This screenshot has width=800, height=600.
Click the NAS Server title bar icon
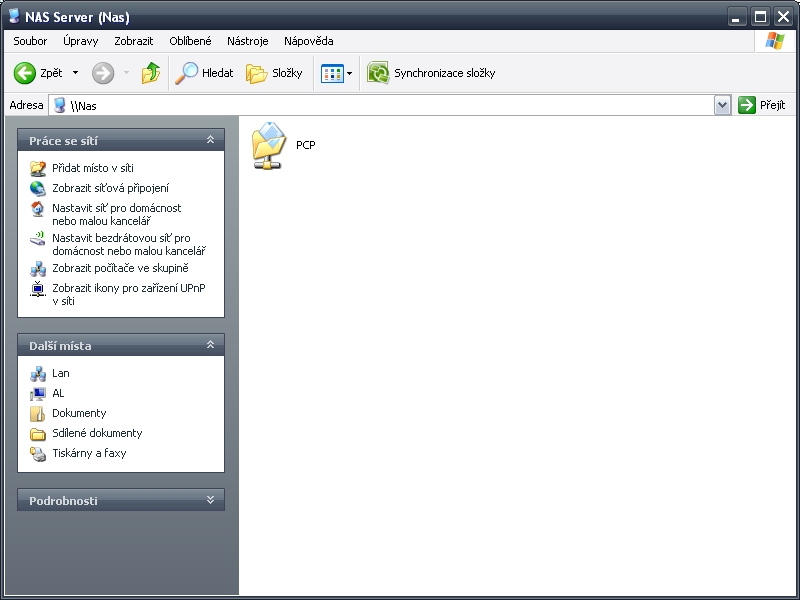14,16
